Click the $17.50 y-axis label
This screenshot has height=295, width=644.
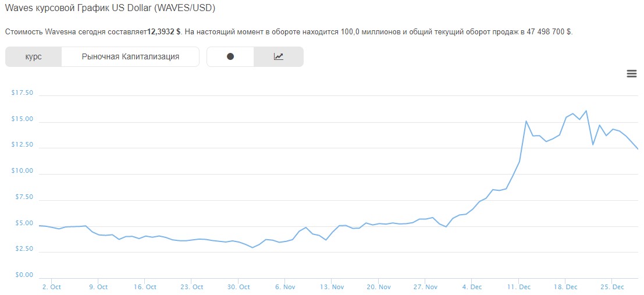click(22, 93)
